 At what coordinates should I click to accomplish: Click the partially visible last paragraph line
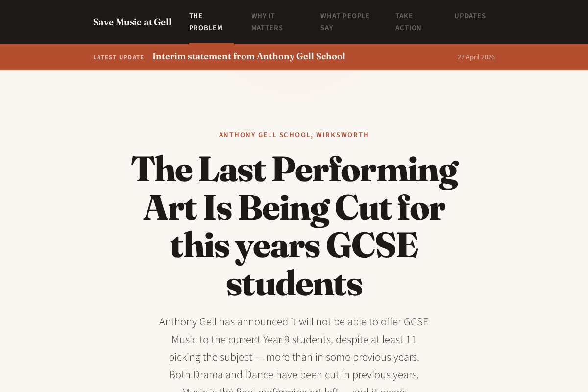[294, 390]
